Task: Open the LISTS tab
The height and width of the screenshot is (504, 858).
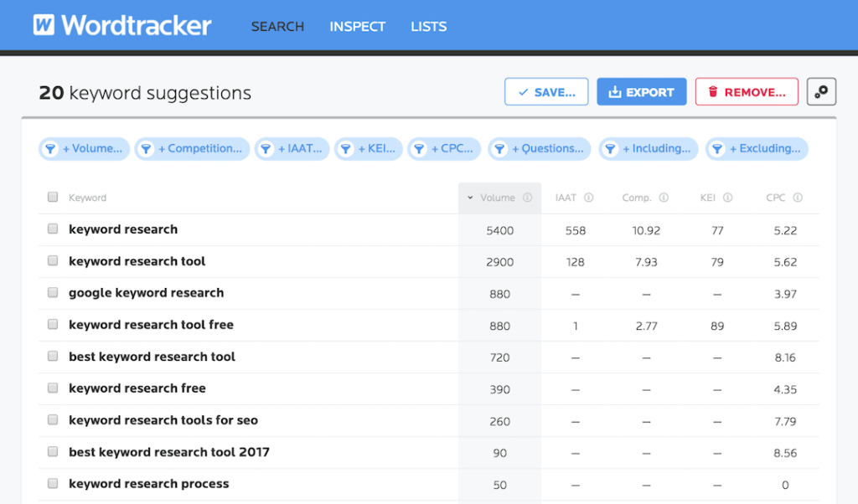Action: click(428, 26)
